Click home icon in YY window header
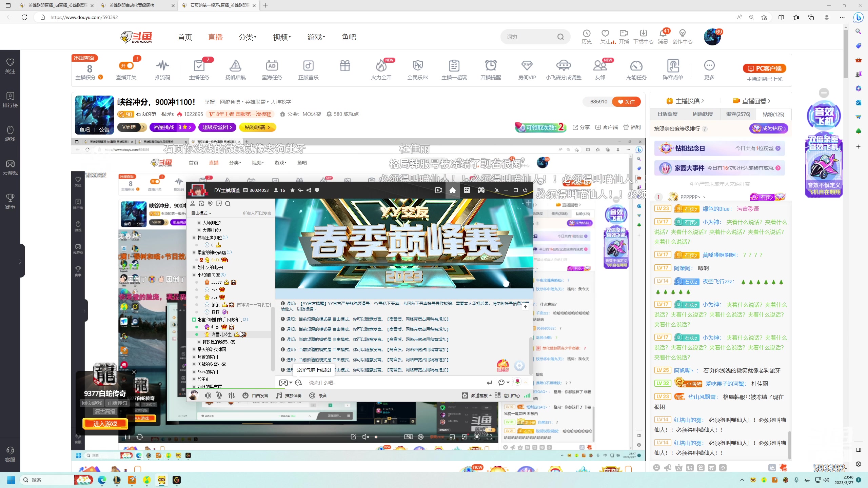 [x=453, y=190]
